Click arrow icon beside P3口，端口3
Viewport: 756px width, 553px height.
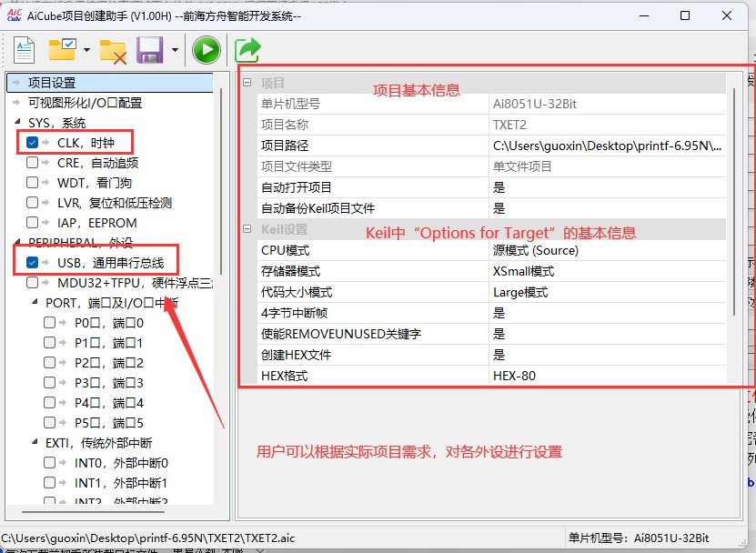pos(63,382)
